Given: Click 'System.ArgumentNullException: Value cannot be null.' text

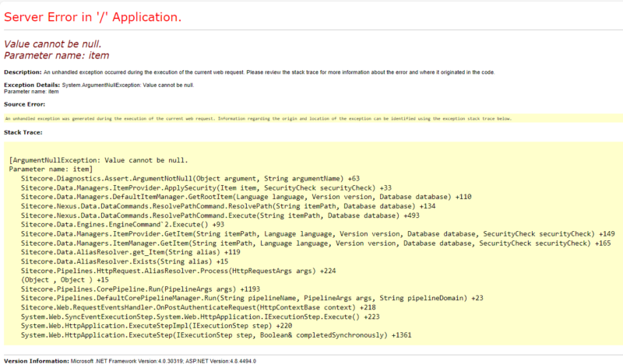Looking at the screenshot, I should click(x=128, y=86).
